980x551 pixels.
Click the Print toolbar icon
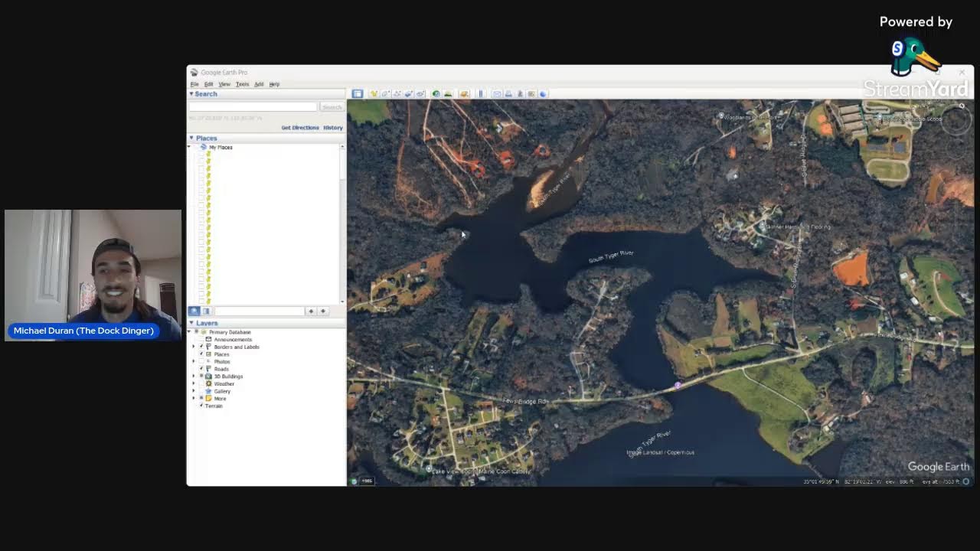[508, 93]
